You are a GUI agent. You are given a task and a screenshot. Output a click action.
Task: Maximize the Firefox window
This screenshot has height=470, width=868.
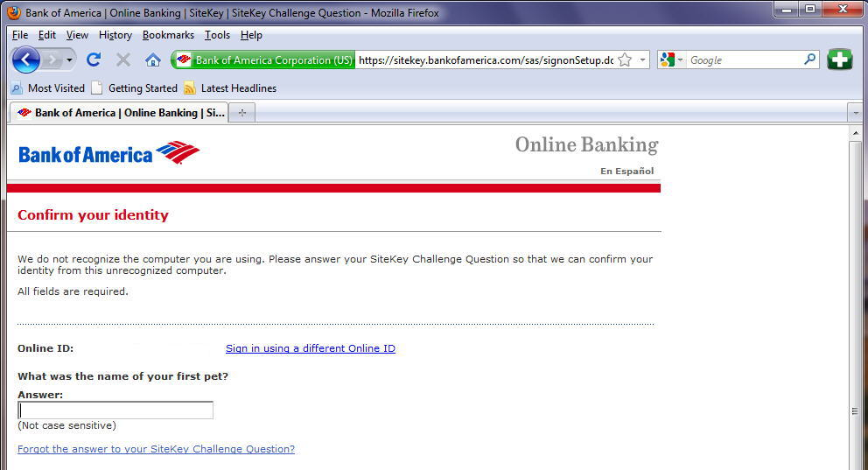(x=810, y=10)
